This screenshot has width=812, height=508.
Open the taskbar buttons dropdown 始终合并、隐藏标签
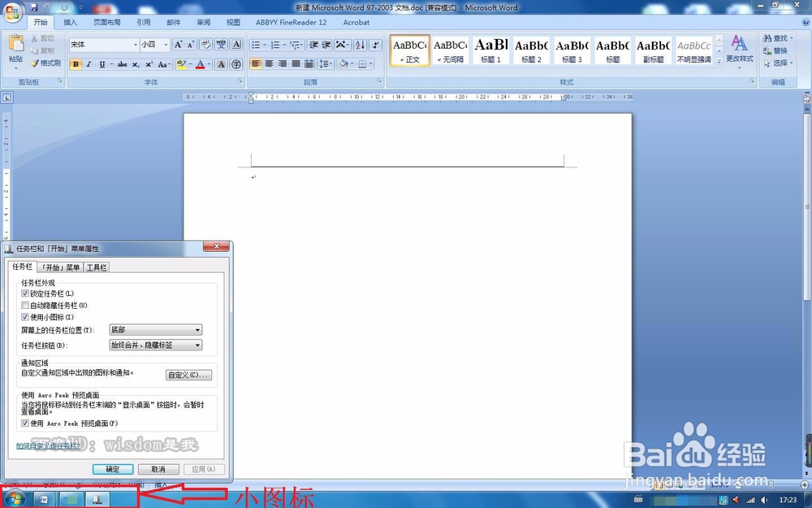155,345
